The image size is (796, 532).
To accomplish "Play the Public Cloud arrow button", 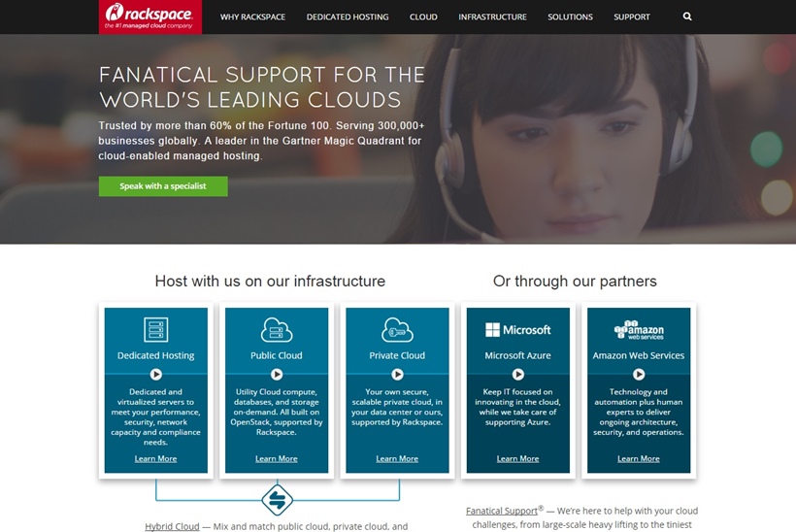I will click(x=277, y=374).
